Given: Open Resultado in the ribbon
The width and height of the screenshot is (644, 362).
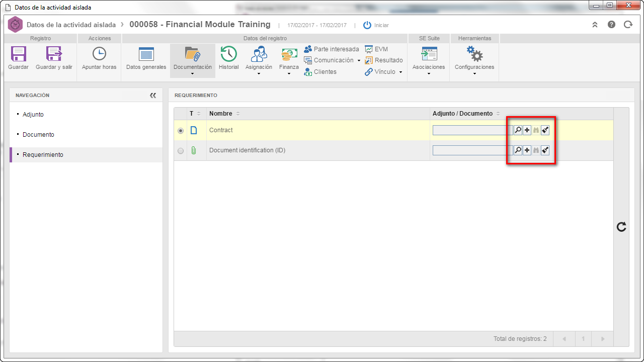Looking at the screenshot, I should [x=384, y=60].
